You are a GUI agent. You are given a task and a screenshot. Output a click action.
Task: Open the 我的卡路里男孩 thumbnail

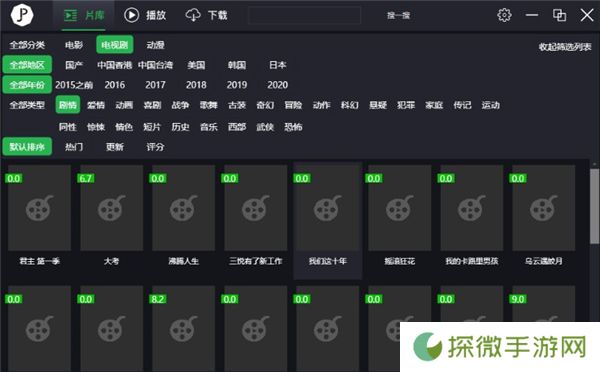(x=471, y=208)
